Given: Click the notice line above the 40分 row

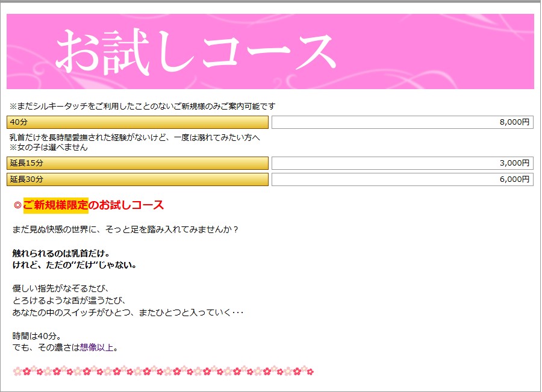Looking at the screenshot, I should [x=142, y=106].
